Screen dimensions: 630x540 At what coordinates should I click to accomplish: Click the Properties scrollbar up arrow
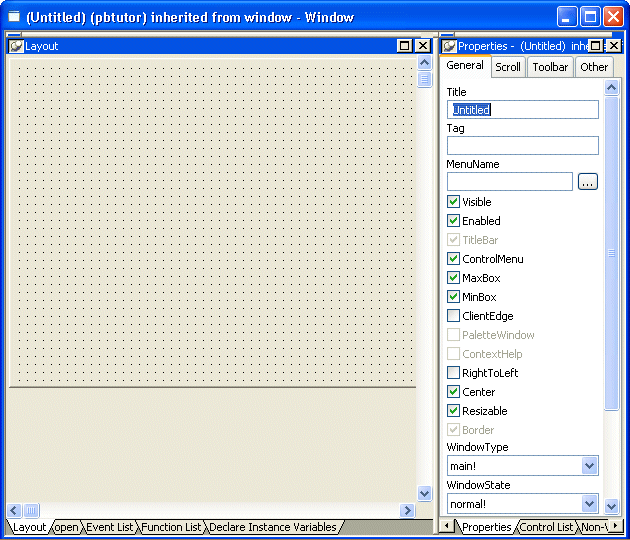[x=612, y=87]
